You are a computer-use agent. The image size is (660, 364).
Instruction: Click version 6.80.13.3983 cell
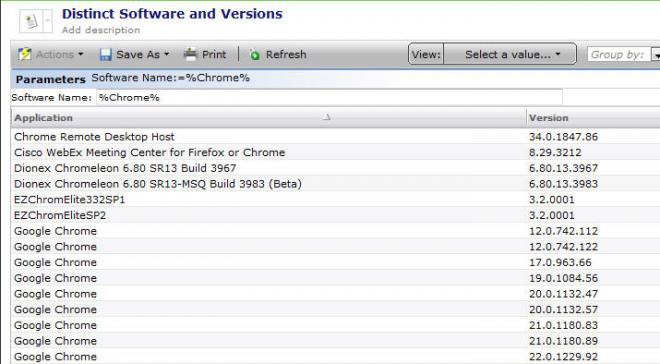[563, 184]
